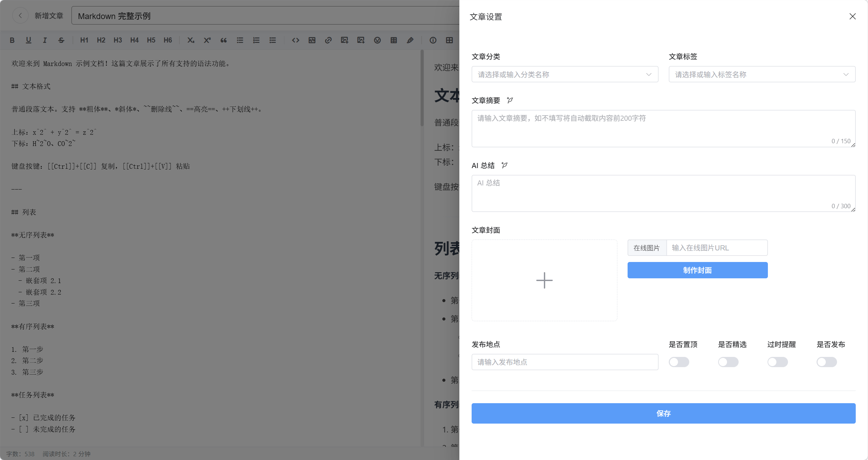Click the editor pane's vertical scrollbar
Image resolution: width=868 pixels, height=460 pixels.
422,88
